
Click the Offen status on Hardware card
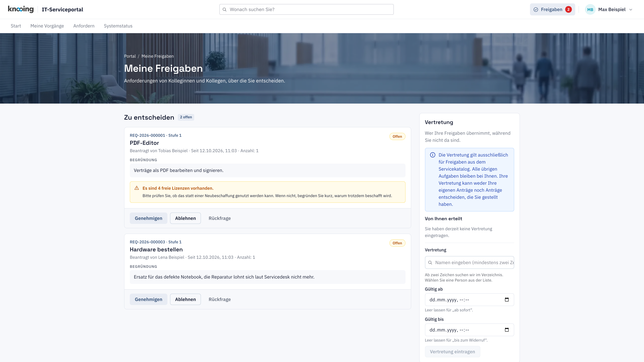click(397, 243)
